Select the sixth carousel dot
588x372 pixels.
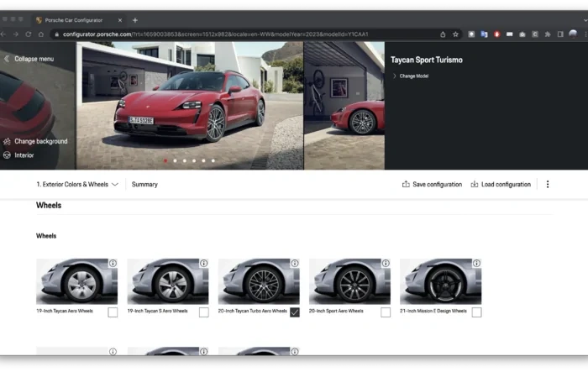coord(213,160)
